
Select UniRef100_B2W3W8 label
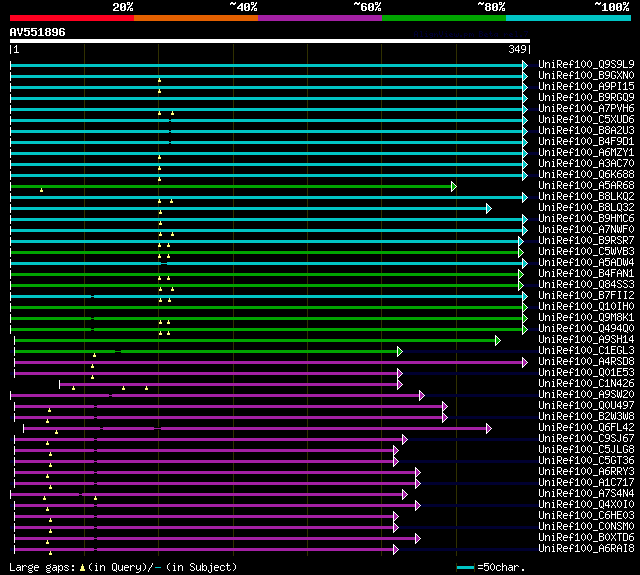pyautogui.click(x=586, y=417)
